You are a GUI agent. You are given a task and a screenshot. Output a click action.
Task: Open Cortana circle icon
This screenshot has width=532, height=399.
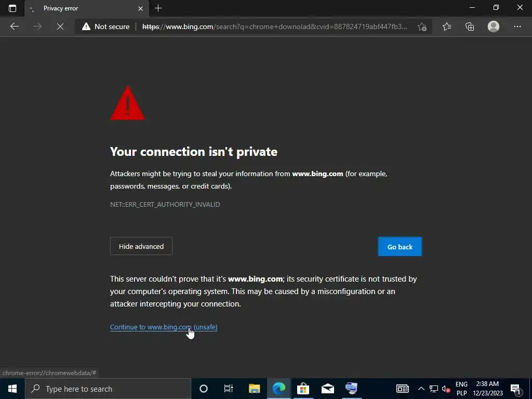tap(204, 389)
